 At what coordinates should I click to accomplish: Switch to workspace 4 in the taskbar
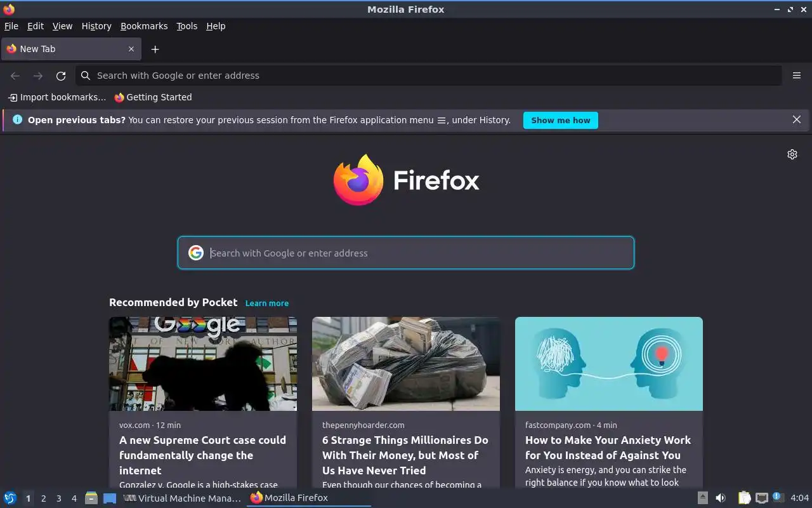coord(74,498)
